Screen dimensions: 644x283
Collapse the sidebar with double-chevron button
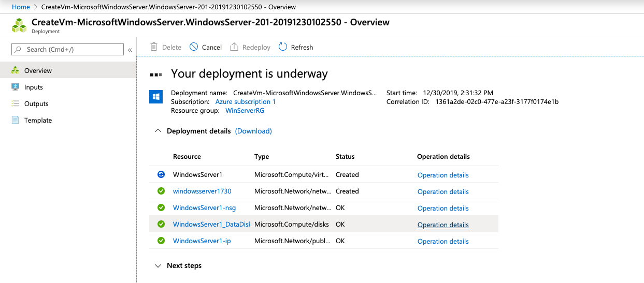coord(130,50)
